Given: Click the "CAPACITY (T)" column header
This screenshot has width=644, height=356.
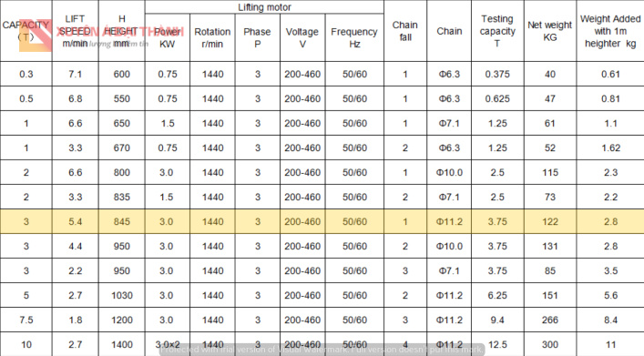Looking at the screenshot, I should coord(26,31).
